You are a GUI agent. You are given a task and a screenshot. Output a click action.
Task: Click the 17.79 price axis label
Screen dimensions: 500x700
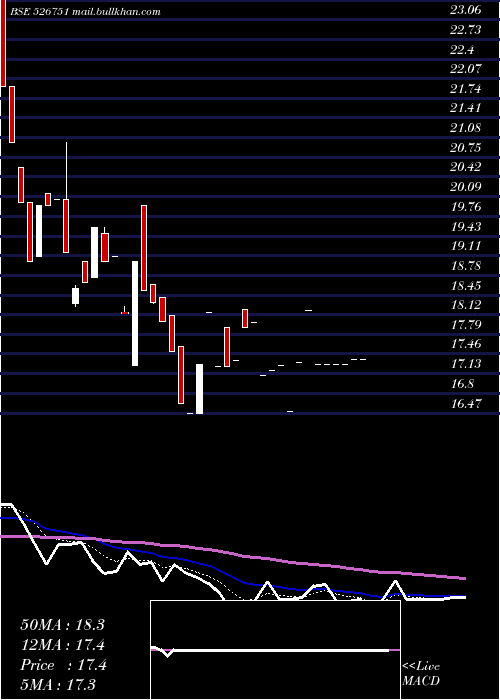(466, 324)
